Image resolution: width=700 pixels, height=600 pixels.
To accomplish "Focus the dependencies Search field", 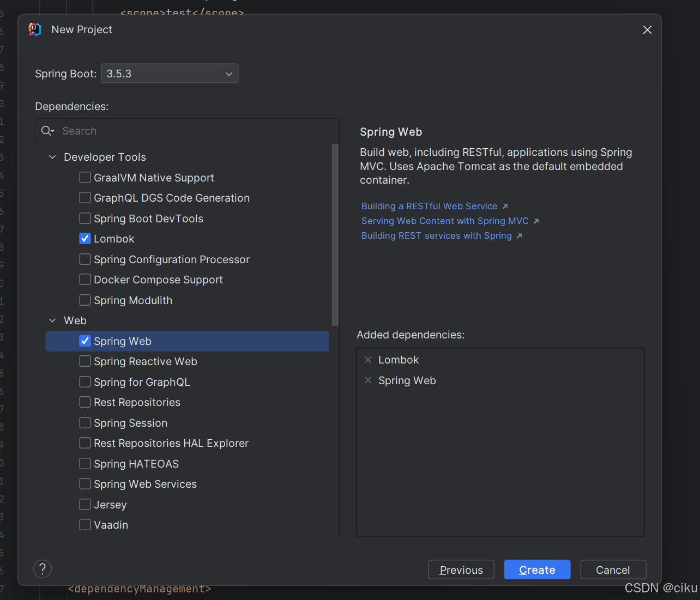I will [187, 131].
